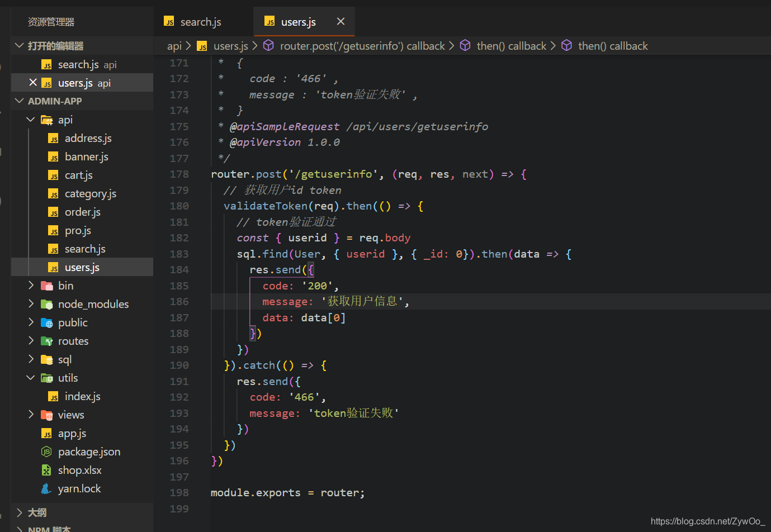
Task: Click the api folder icon in the explorer
Action: pos(47,120)
